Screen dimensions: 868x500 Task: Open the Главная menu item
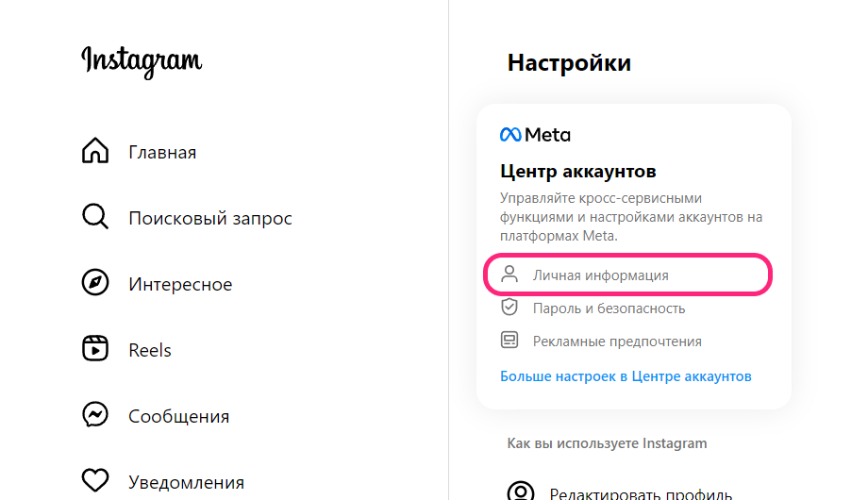click(162, 152)
